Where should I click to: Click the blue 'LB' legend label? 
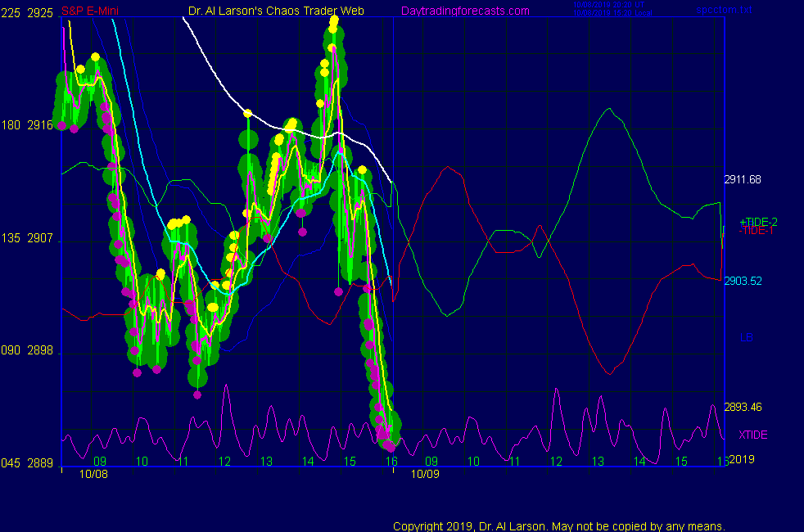pos(747,337)
